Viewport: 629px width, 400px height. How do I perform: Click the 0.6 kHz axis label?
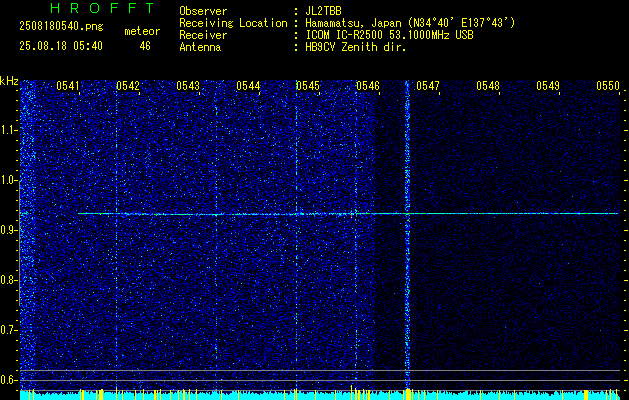coord(8,380)
